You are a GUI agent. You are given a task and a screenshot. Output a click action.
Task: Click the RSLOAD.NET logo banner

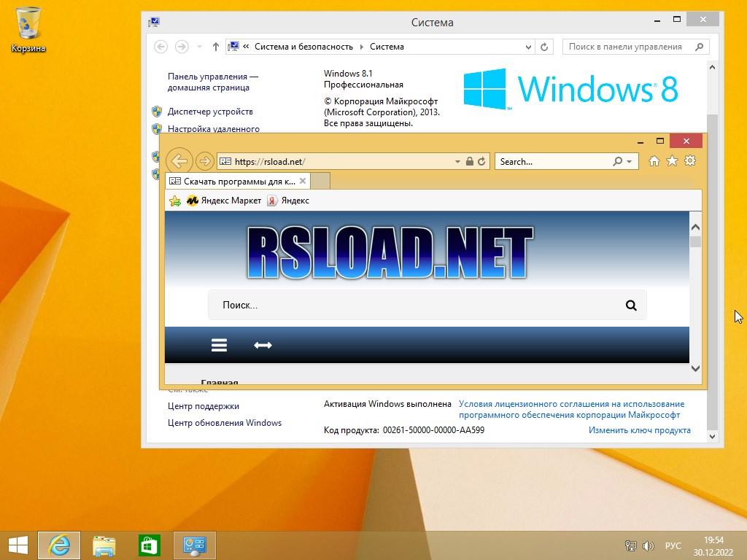coord(390,252)
